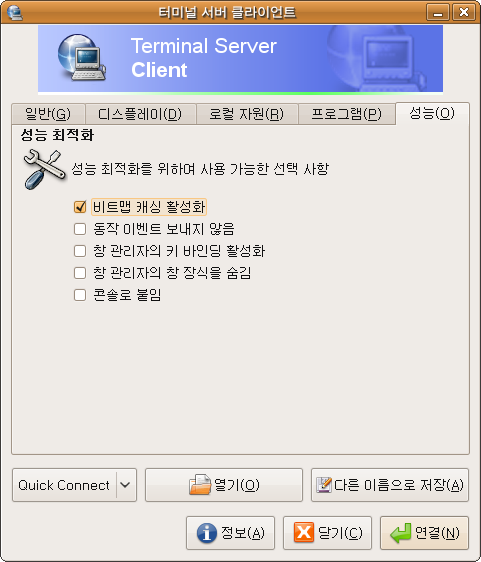Expand the Quick Connect dropdown arrow
The height and width of the screenshot is (562, 481).
pos(125,485)
